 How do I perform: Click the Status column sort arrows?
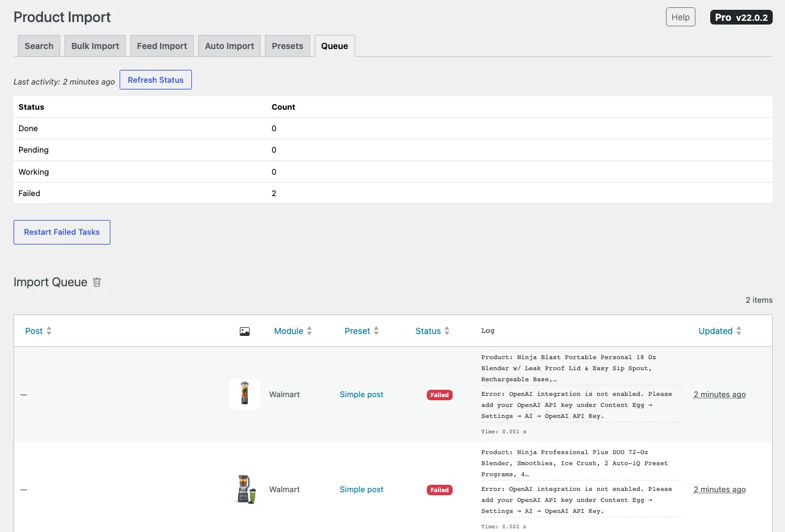tap(447, 331)
